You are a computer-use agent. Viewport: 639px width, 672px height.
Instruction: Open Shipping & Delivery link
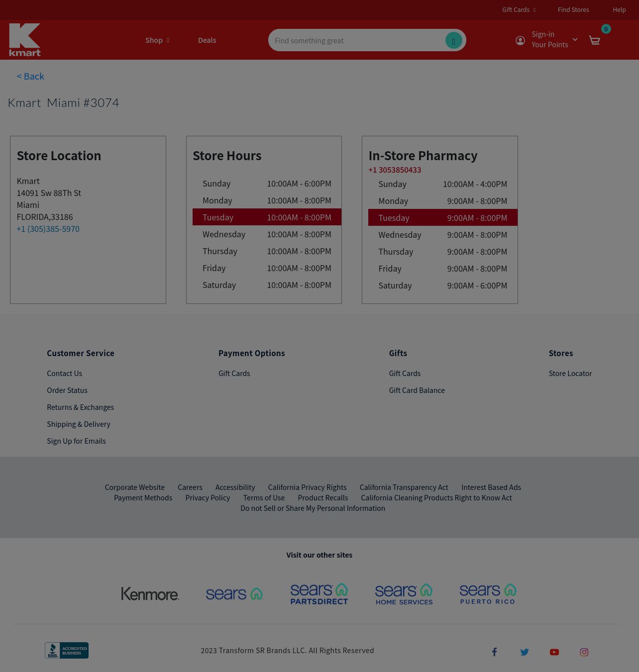point(78,424)
